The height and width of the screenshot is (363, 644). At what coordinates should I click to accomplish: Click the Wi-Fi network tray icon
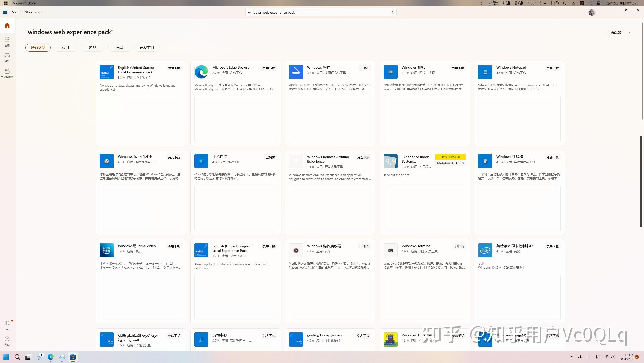(607, 357)
